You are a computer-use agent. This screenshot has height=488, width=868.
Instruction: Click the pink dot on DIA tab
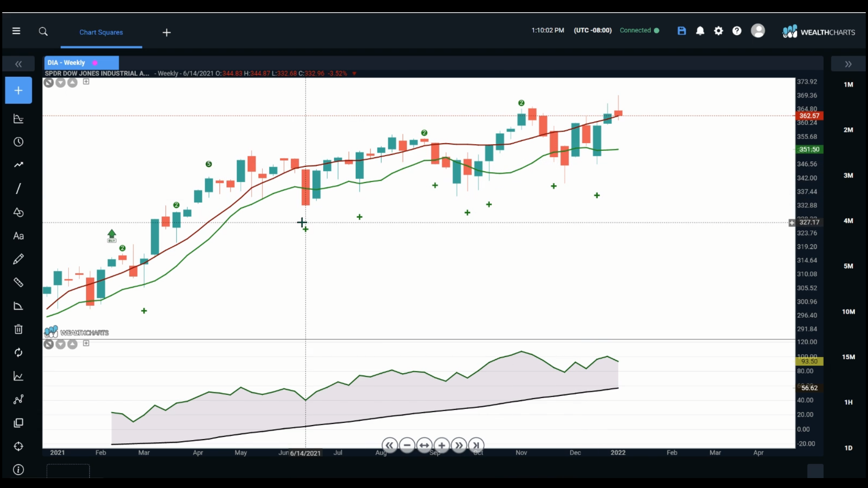tap(95, 63)
